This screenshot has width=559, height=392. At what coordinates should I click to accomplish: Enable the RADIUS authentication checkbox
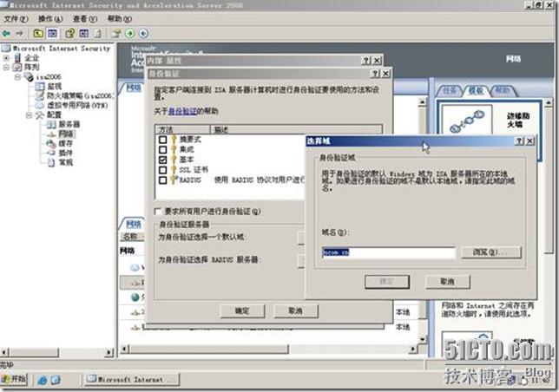(x=163, y=180)
